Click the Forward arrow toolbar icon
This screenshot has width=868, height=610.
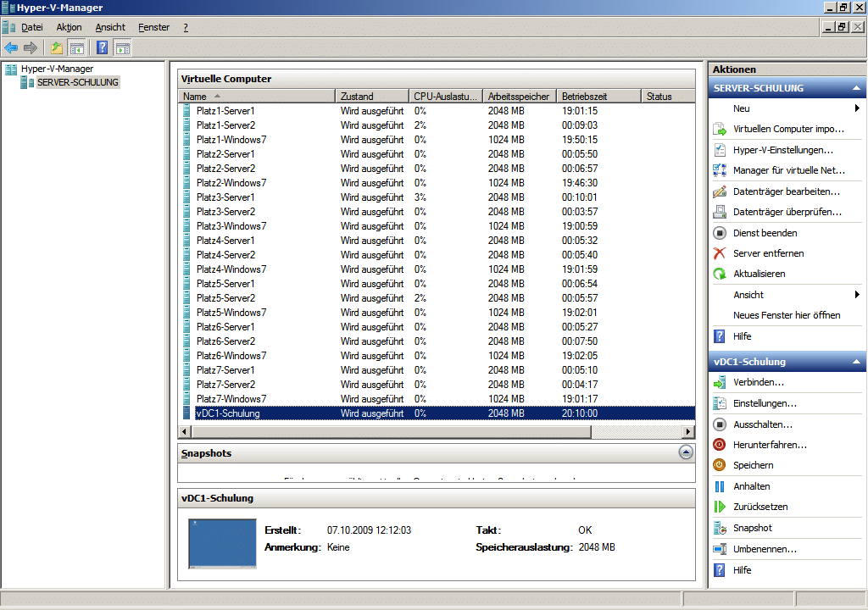(31, 48)
